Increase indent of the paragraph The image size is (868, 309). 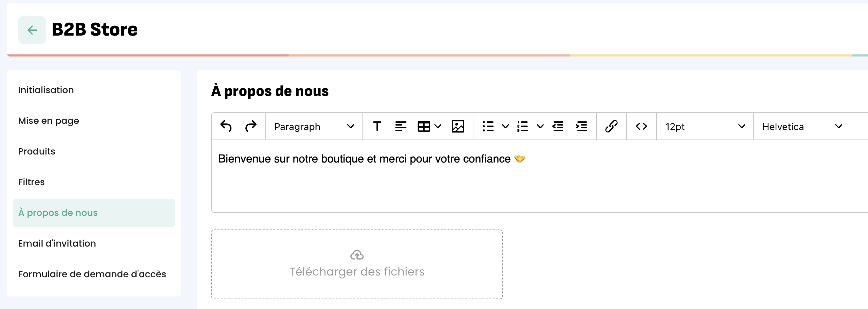click(581, 126)
